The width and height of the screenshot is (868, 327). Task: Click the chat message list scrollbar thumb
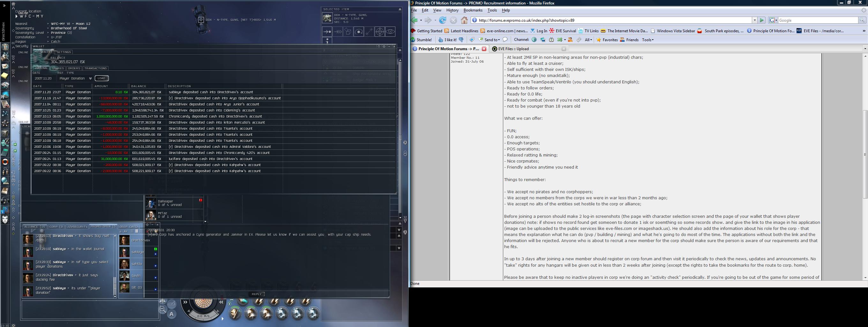115,286
